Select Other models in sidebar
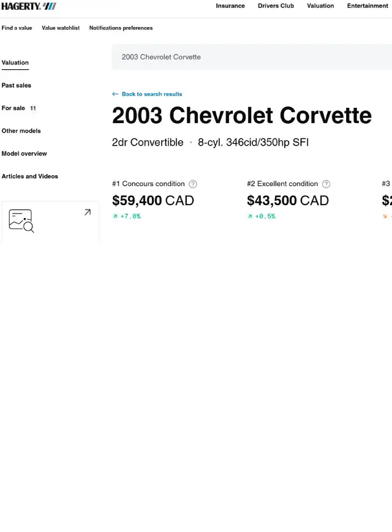Screen dimensions: 392x532 21,130
